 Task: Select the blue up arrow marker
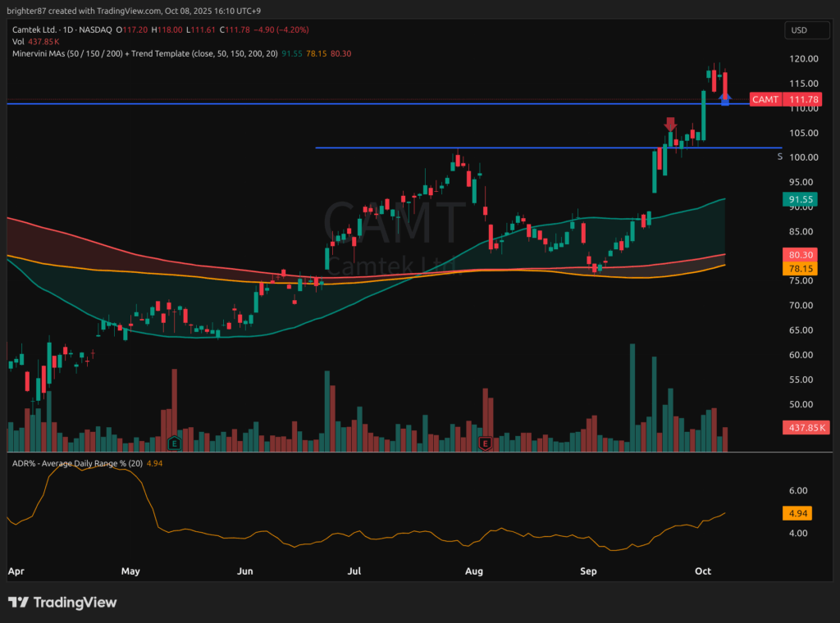point(725,99)
